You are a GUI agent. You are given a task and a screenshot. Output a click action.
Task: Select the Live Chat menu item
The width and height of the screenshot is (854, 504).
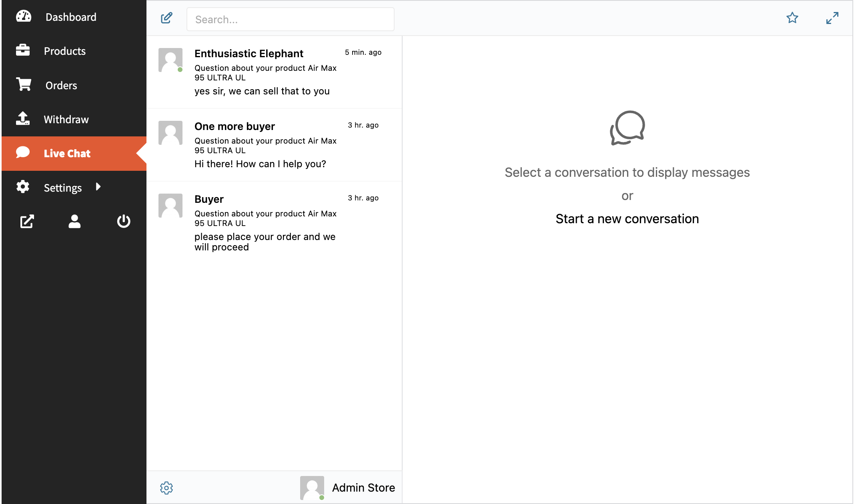tap(74, 154)
